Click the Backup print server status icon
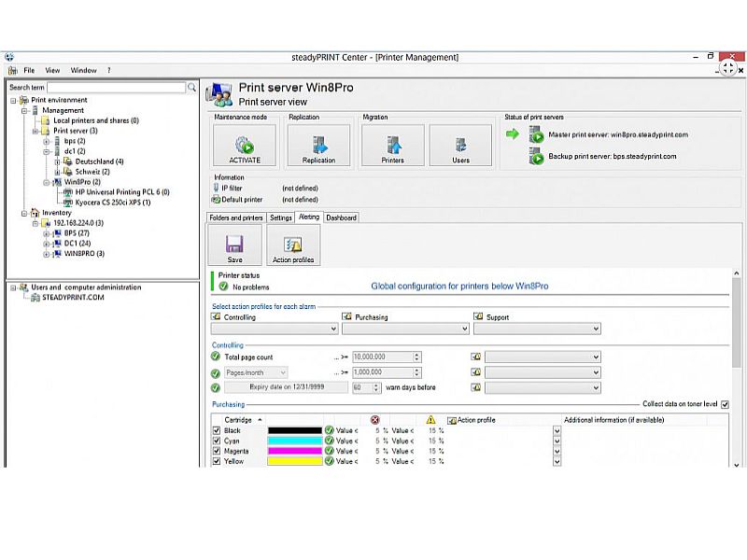Screen dimensions: 747x560 [536, 156]
